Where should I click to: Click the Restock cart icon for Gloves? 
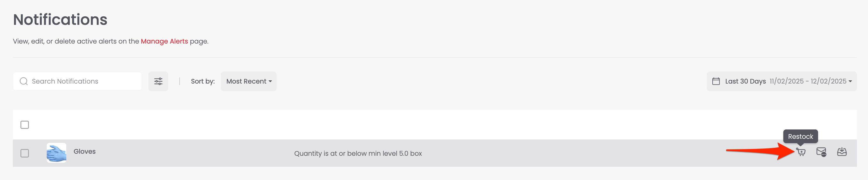coord(801,152)
